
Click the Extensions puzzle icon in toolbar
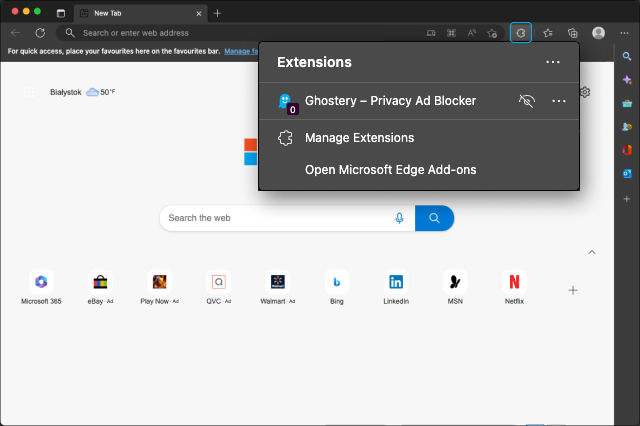(x=520, y=33)
